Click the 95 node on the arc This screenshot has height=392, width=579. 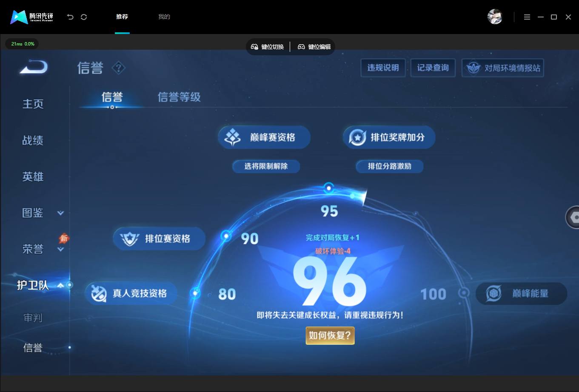click(x=329, y=187)
